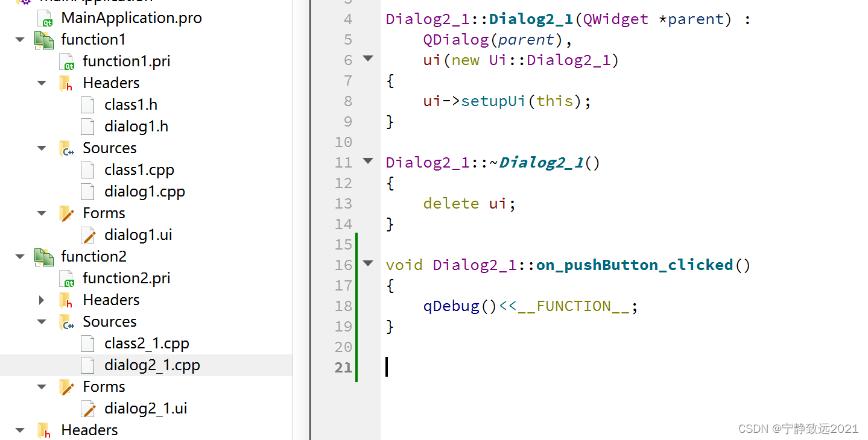Click line number 18 in gutter
Image resolution: width=868 pixels, height=440 pixels.
coord(343,306)
